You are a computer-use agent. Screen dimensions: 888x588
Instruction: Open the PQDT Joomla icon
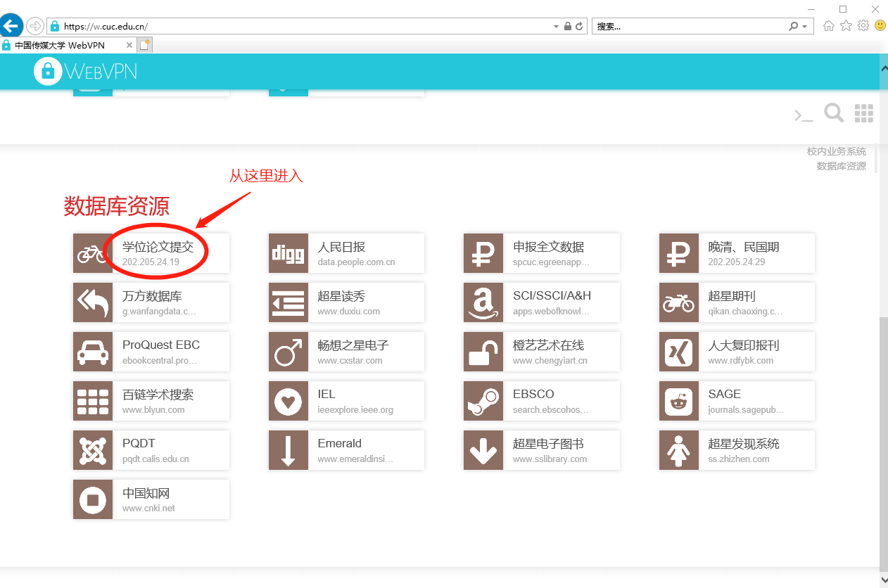click(x=93, y=450)
